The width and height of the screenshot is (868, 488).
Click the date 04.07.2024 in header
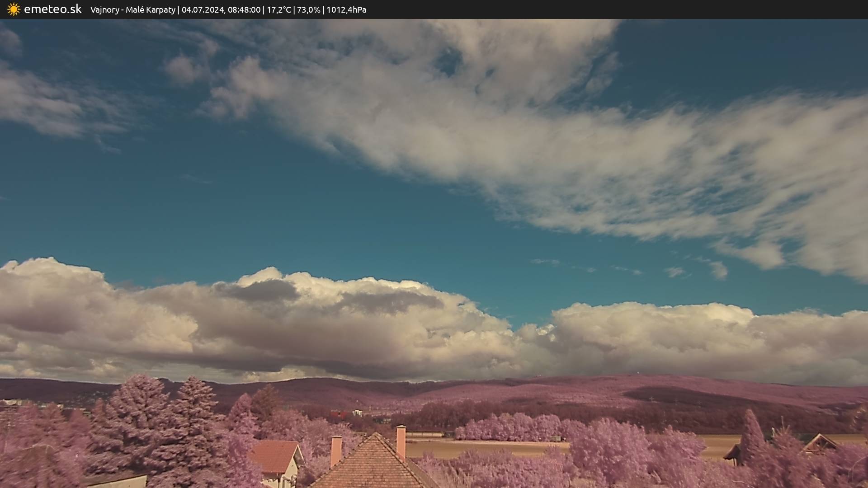(x=203, y=10)
